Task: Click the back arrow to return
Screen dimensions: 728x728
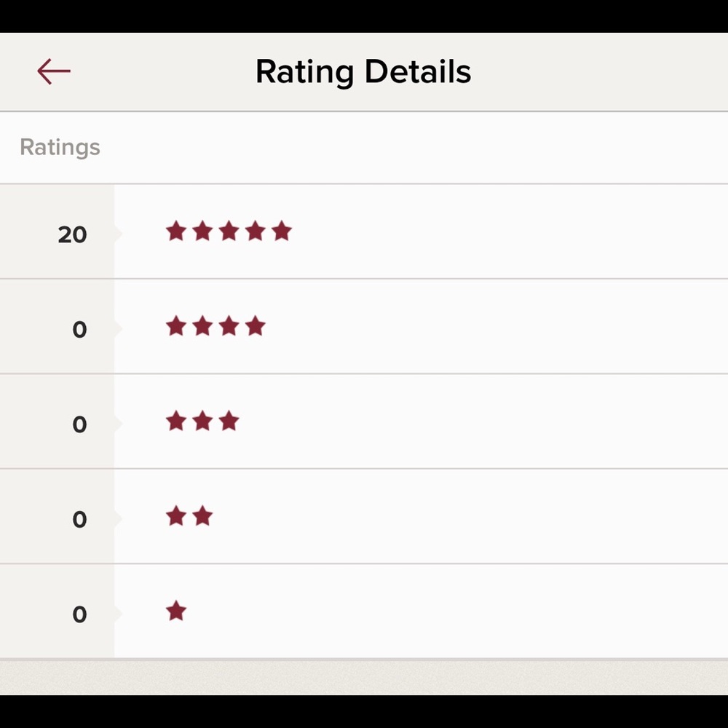Action: coord(54,71)
